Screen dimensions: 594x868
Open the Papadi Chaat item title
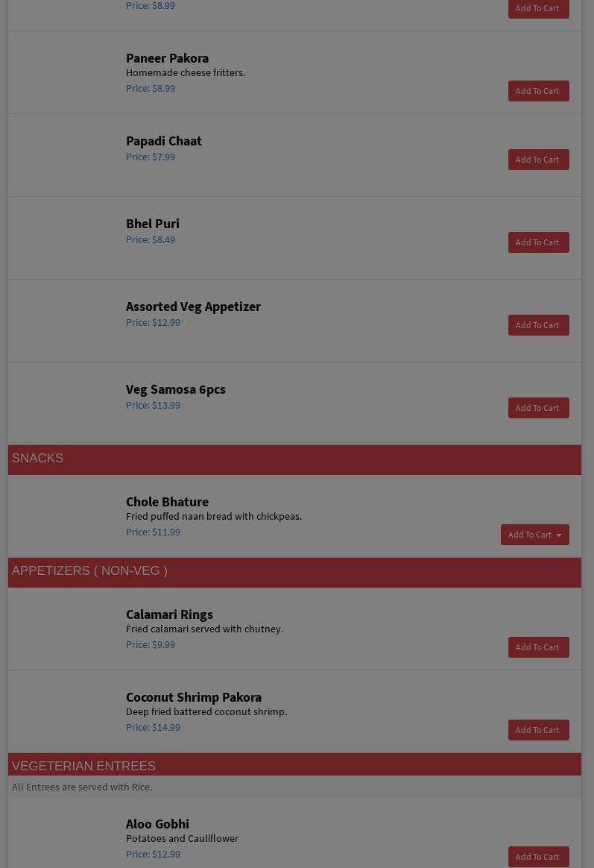pos(163,141)
